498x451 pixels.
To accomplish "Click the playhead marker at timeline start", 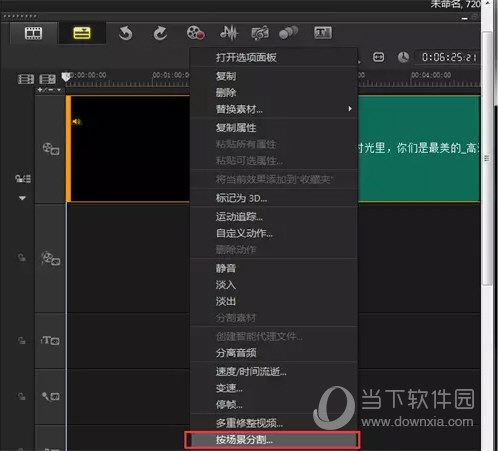I will 66,76.
